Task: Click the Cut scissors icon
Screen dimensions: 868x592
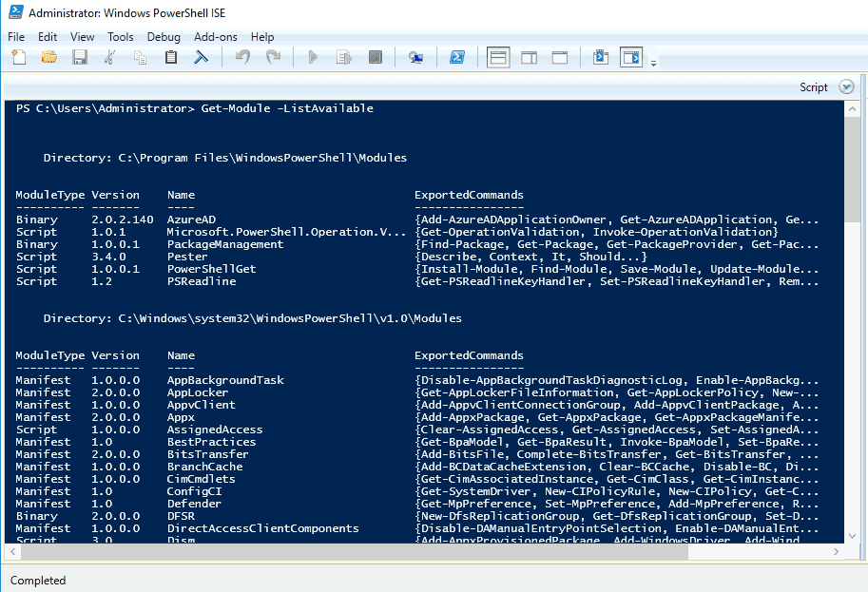Action: [x=109, y=58]
